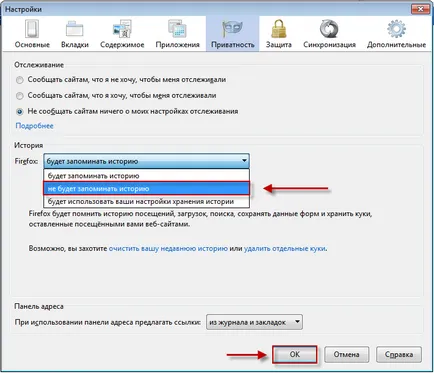Close the Настройки dialog window
The height and width of the screenshot is (373, 434).
420,9
